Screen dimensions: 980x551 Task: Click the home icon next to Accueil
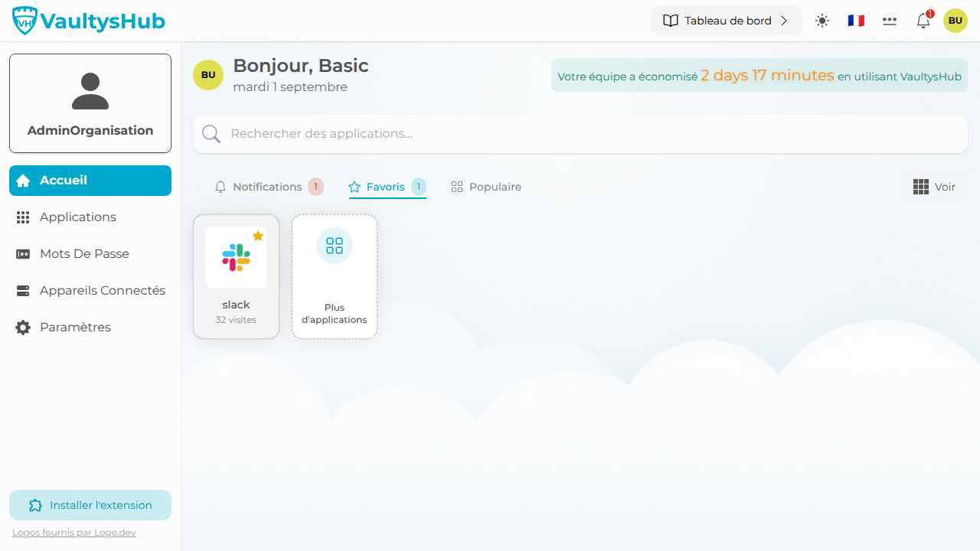point(23,181)
